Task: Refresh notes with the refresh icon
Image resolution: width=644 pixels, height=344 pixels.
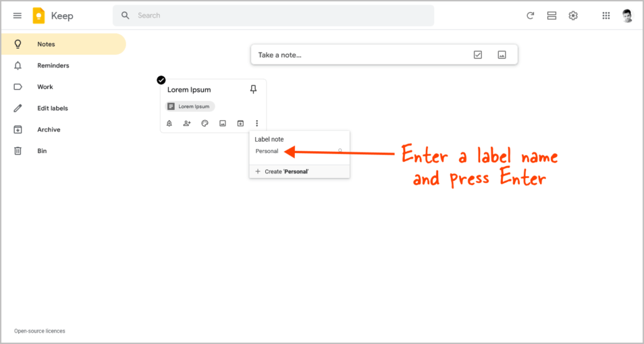Action: pos(530,16)
